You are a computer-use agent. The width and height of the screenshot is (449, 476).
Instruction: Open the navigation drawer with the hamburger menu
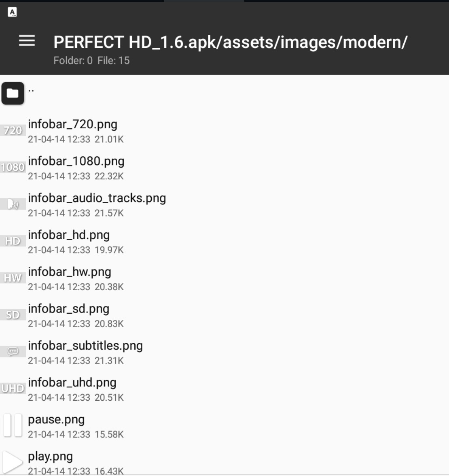click(27, 41)
